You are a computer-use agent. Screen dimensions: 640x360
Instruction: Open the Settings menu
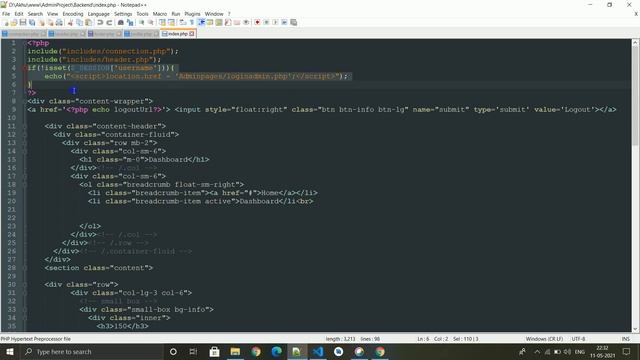(123, 14)
